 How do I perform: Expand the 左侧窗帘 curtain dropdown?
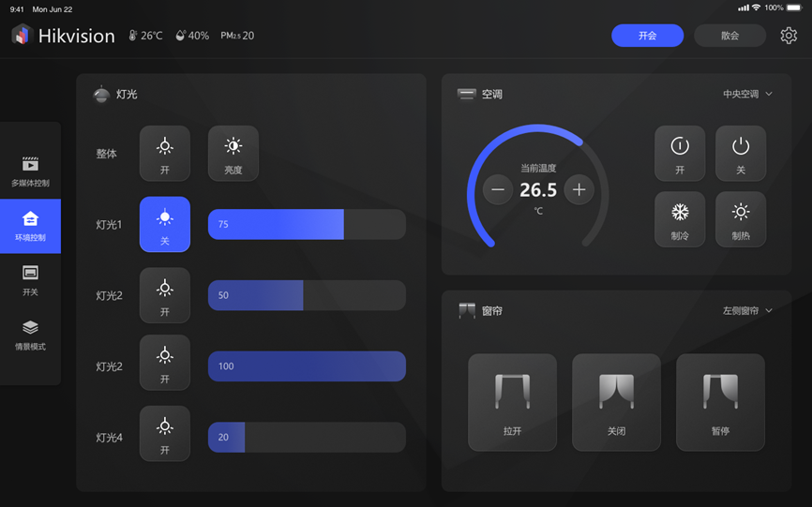click(x=747, y=310)
